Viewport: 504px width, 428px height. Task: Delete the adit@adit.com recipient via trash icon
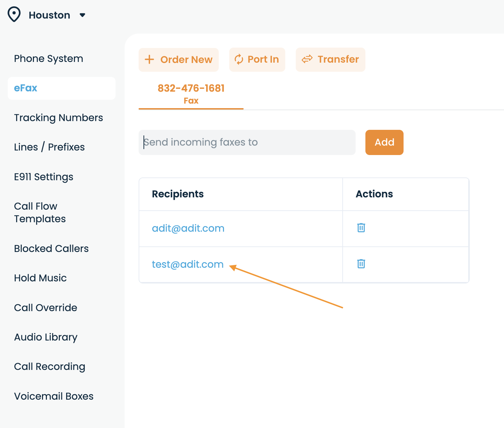pos(361,227)
